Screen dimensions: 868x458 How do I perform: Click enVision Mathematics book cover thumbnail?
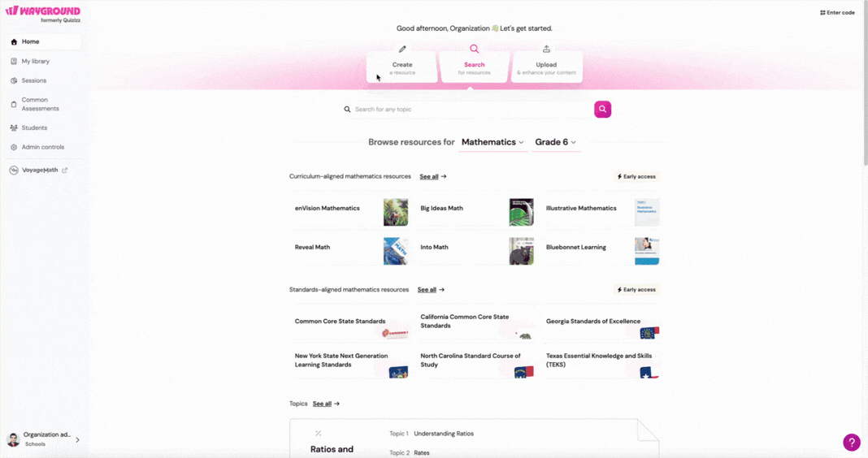(396, 213)
